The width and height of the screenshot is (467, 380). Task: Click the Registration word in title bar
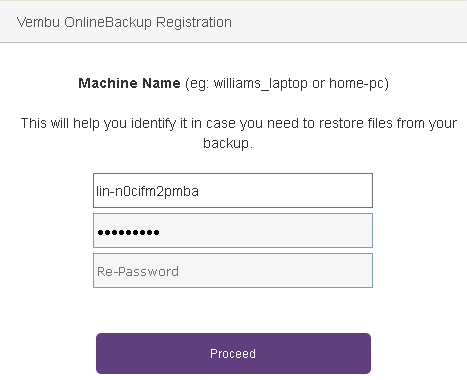(194, 23)
